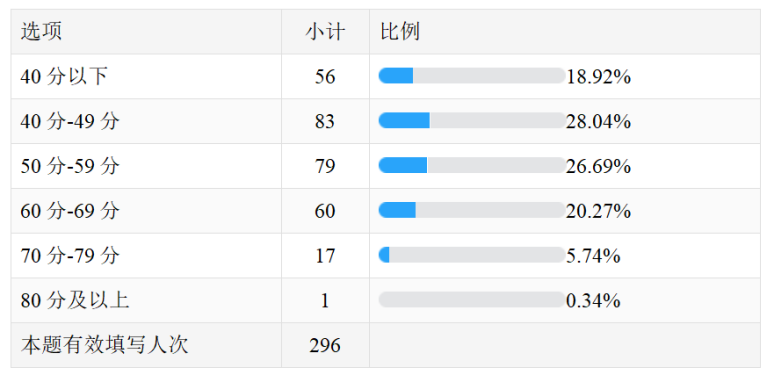Click the 小计 column header
Image resolution: width=768 pixels, height=376 pixels.
pyautogui.click(x=325, y=32)
